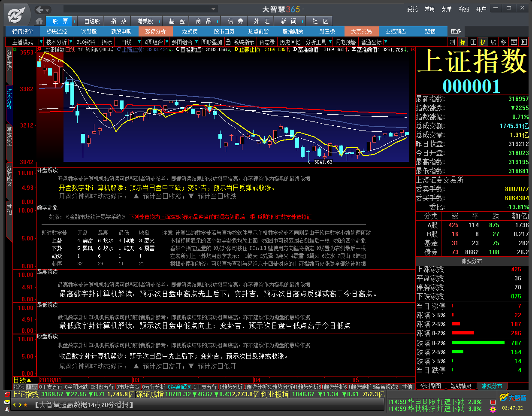Switch to the 自选股 tab

92,21
